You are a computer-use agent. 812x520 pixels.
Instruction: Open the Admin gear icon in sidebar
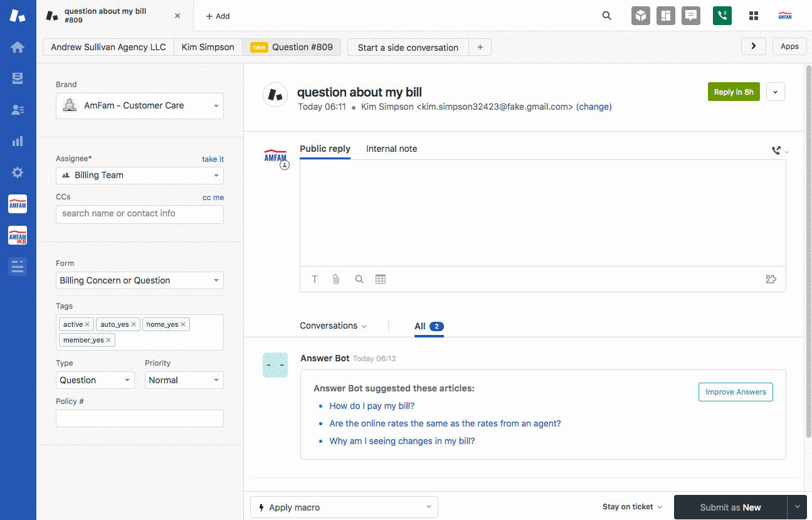tap(18, 172)
